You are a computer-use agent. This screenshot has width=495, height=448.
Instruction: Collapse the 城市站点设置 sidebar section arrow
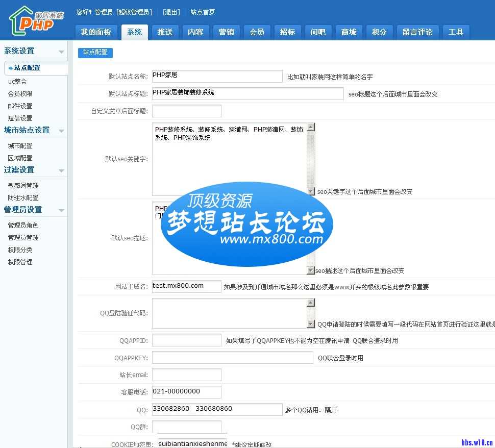61,131
